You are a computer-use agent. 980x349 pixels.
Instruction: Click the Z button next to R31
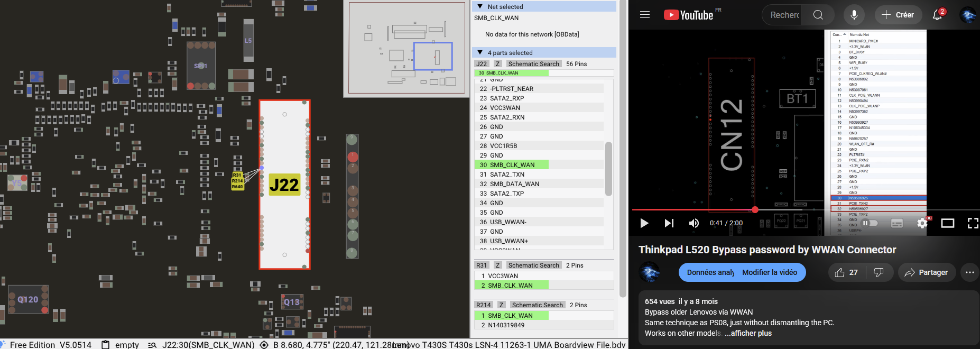pos(498,265)
